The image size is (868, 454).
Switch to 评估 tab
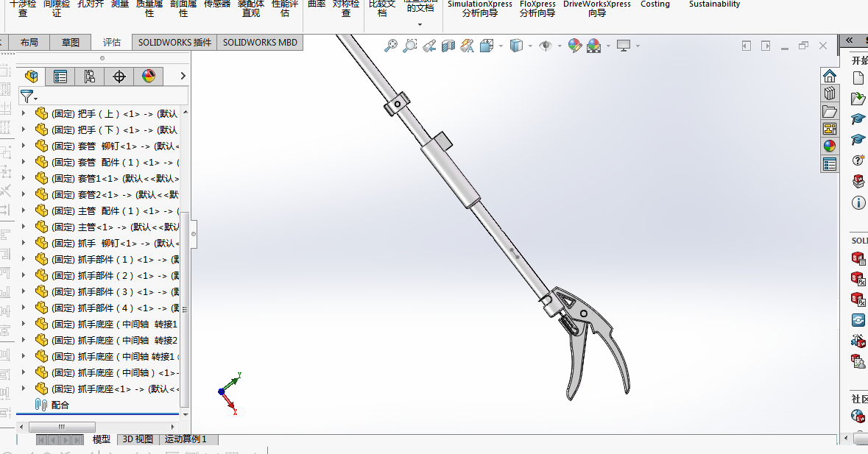click(111, 42)
